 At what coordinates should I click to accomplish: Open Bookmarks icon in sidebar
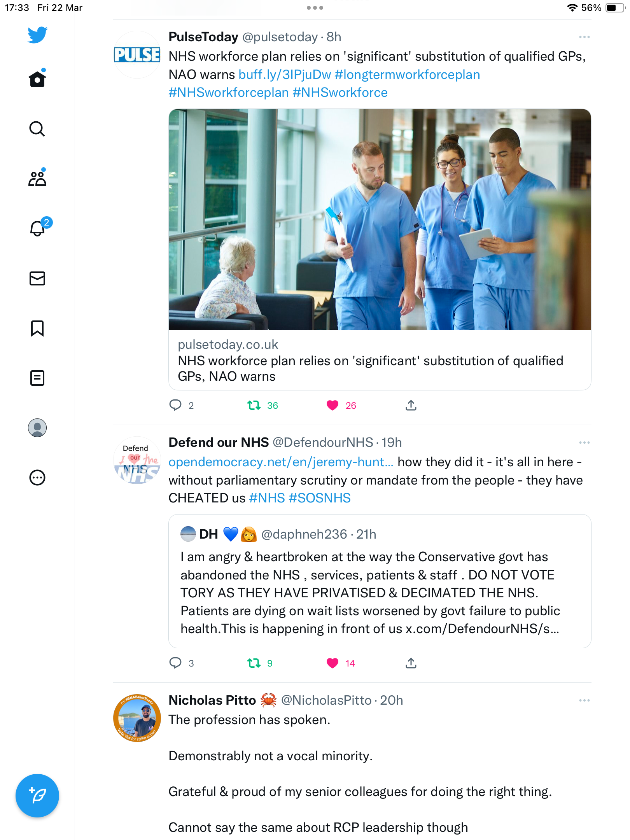tap(37, 328)
